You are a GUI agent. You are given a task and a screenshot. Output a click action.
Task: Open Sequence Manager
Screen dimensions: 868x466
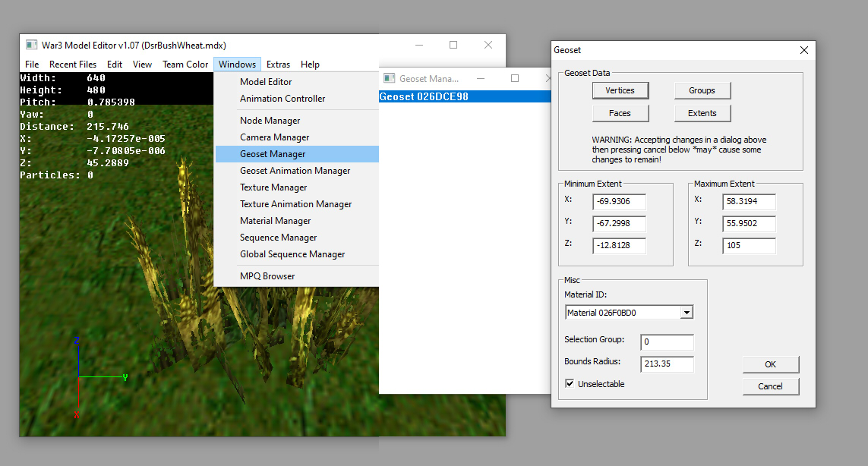point(297,238)
